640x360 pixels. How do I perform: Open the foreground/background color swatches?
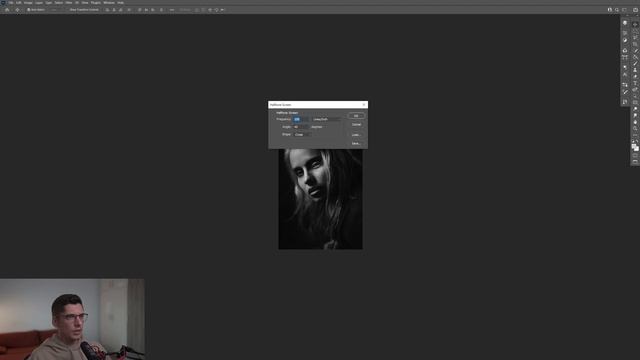click(635, 147)
